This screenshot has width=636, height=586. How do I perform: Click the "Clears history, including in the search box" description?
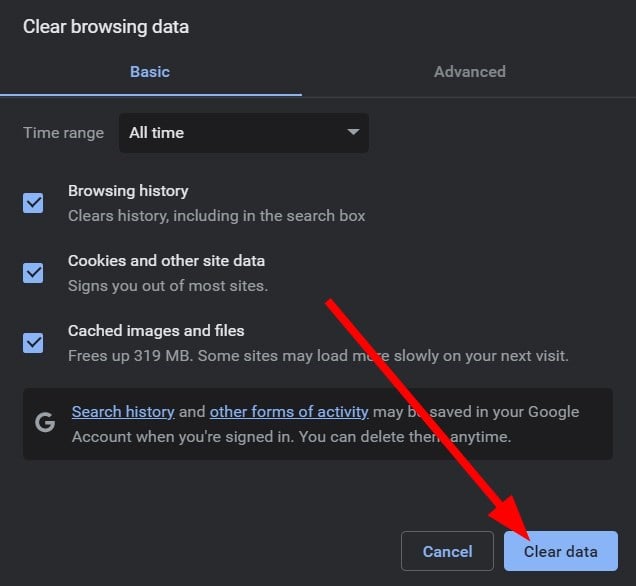click(x=216, y=216)
